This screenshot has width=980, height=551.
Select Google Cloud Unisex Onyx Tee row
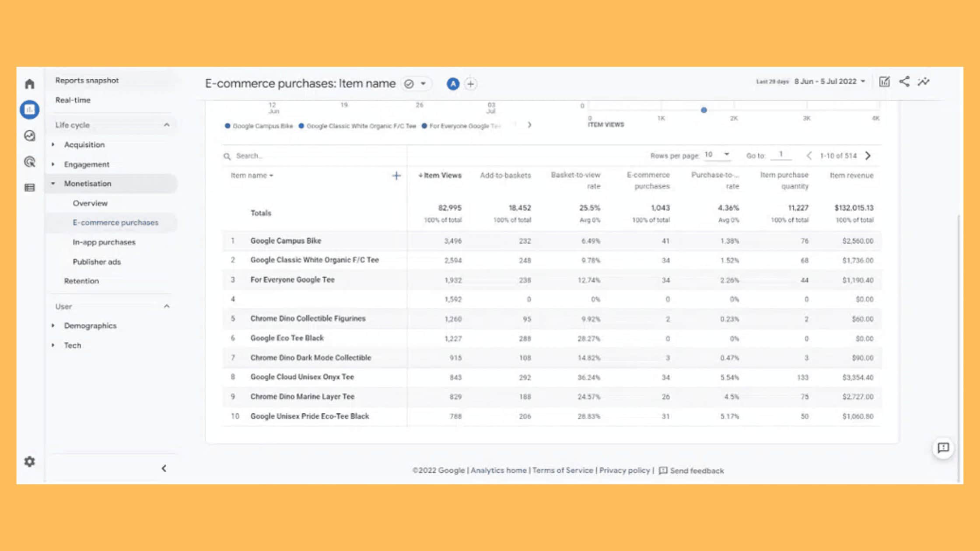[552, 377]
